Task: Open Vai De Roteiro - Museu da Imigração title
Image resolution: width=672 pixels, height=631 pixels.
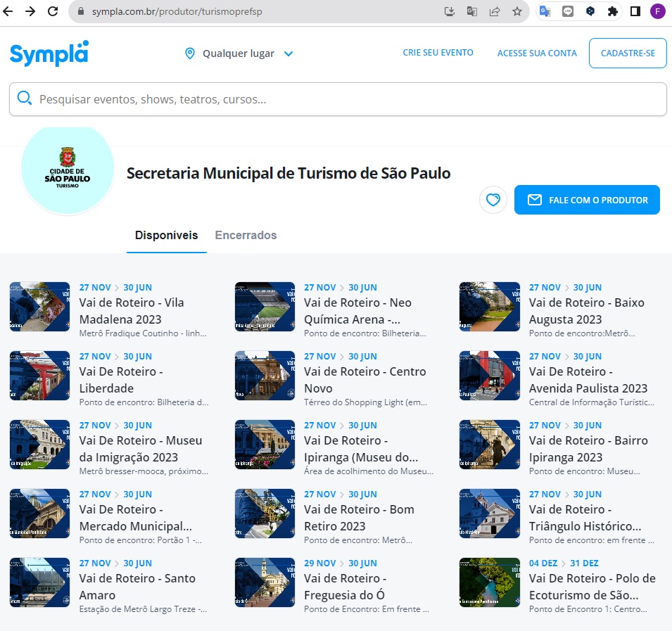Action: pos(141,449)
